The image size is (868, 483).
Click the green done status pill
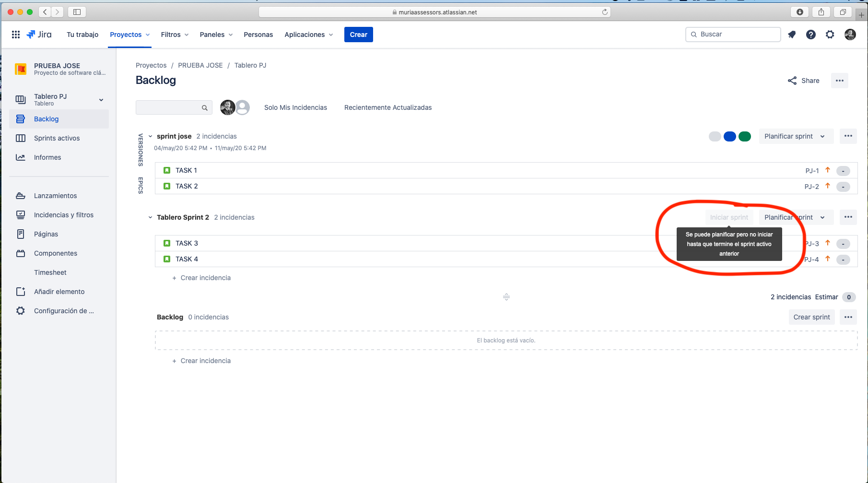745,136
